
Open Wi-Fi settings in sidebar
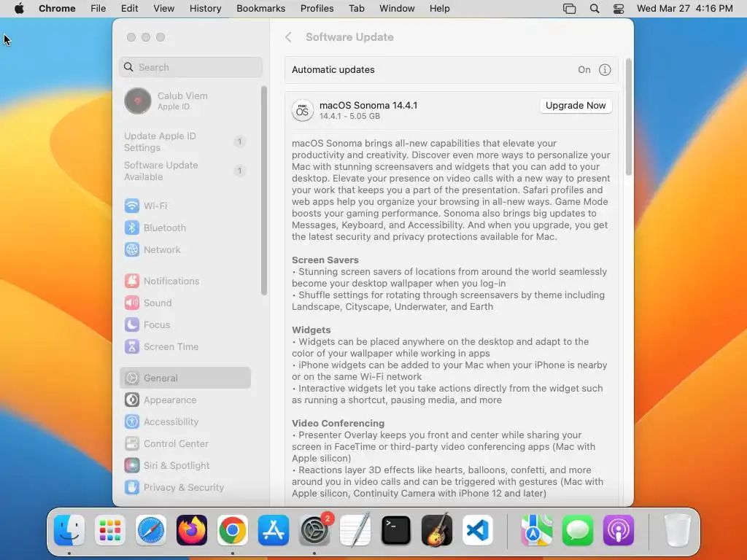point(185,206)
